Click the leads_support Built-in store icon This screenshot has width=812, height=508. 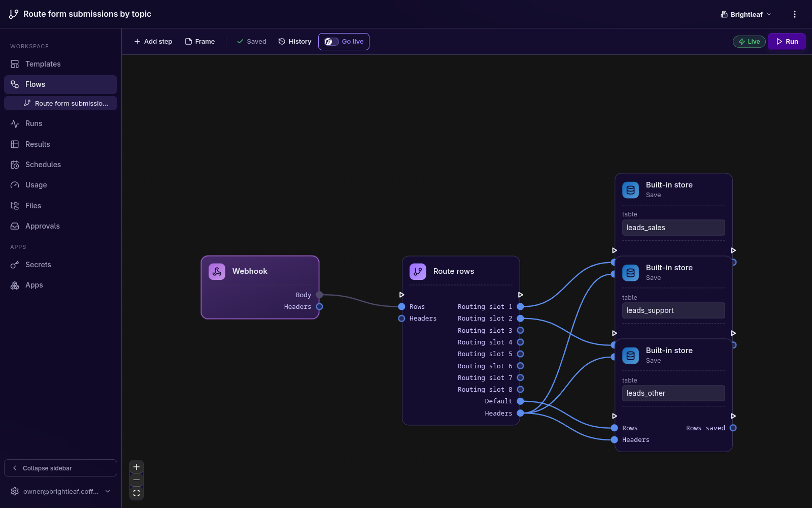tap(630, 273)
